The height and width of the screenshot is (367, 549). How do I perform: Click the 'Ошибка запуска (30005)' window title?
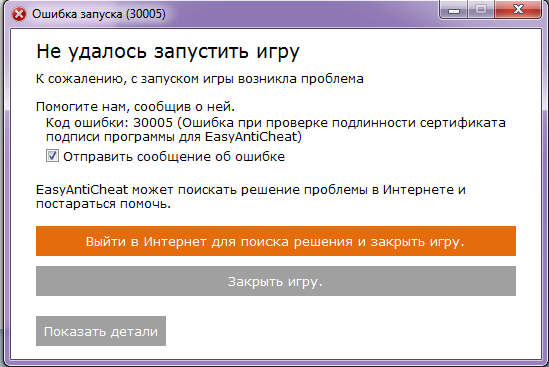[99, 14]
